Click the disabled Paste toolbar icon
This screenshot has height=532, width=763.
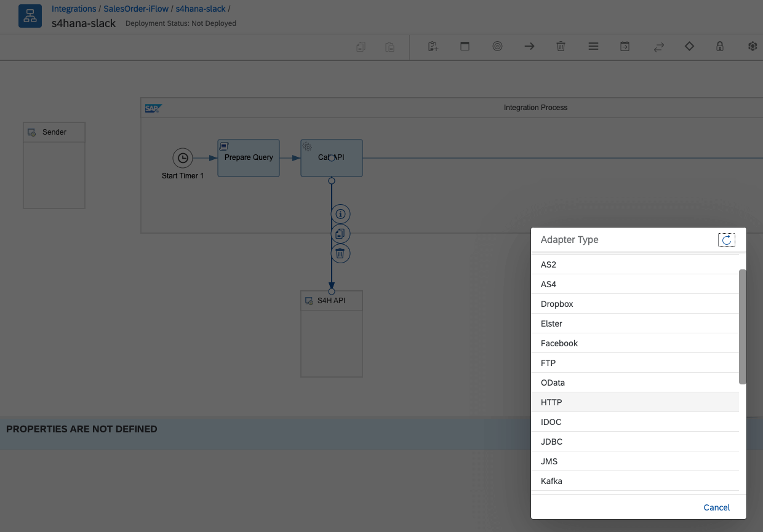click(389, 47)
